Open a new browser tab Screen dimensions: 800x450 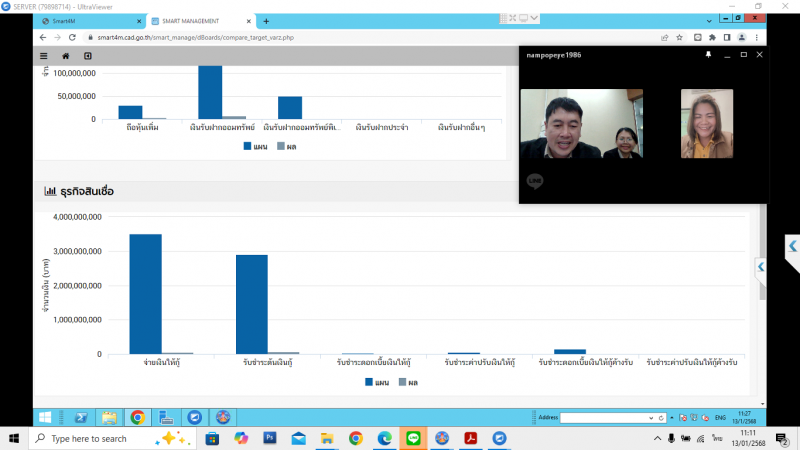click(x=266, y=21)
